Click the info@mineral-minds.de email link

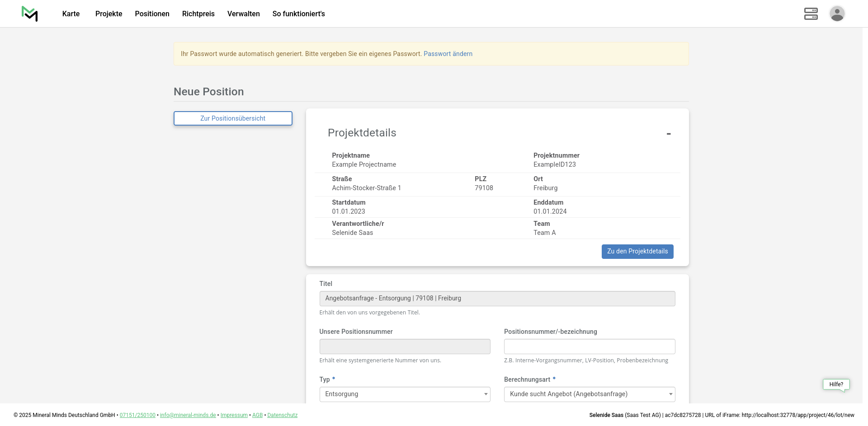pos(188,415)
